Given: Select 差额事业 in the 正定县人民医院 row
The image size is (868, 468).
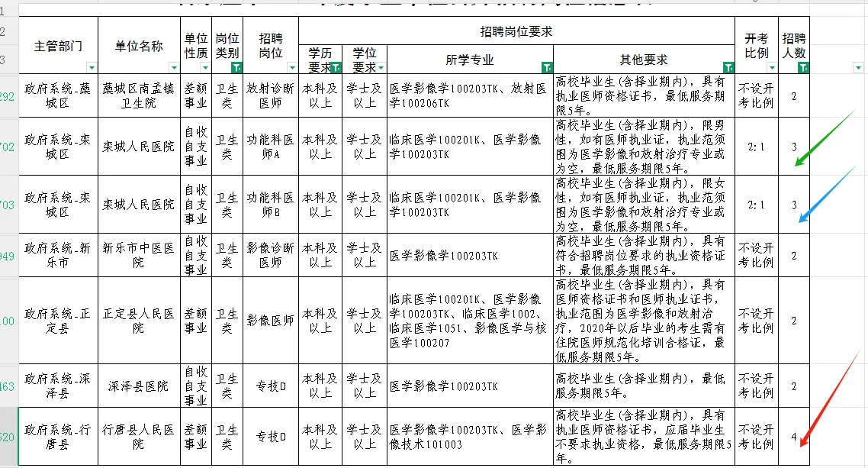Looking at the screenshot, I should pyautogui.click(x=195, y=320).
